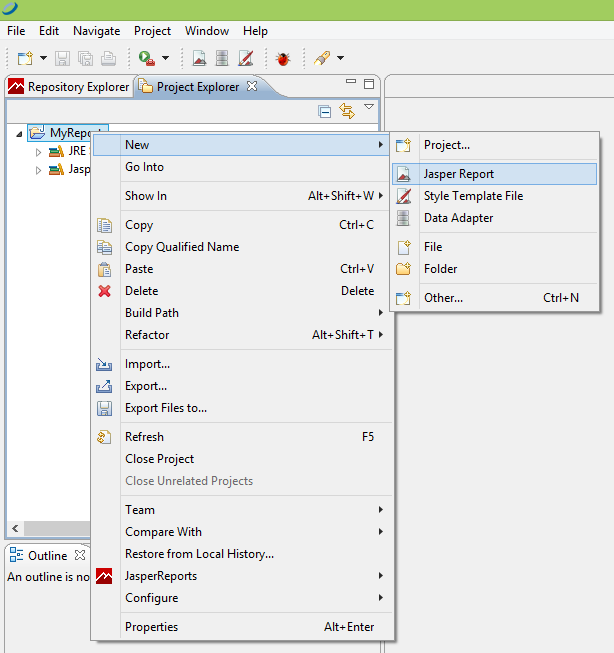Click Copy in the context menu
Screen dimensions: 614x653
(242, 225)
